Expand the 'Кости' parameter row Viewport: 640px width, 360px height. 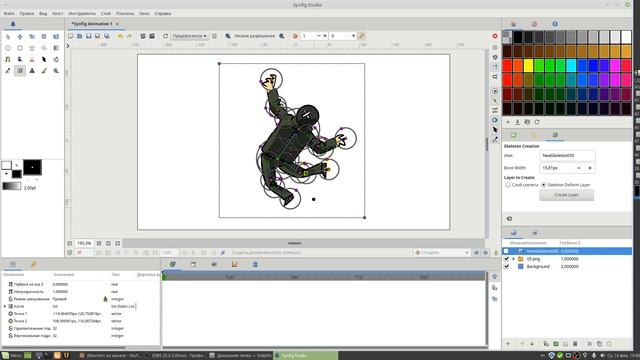point(5,306)
